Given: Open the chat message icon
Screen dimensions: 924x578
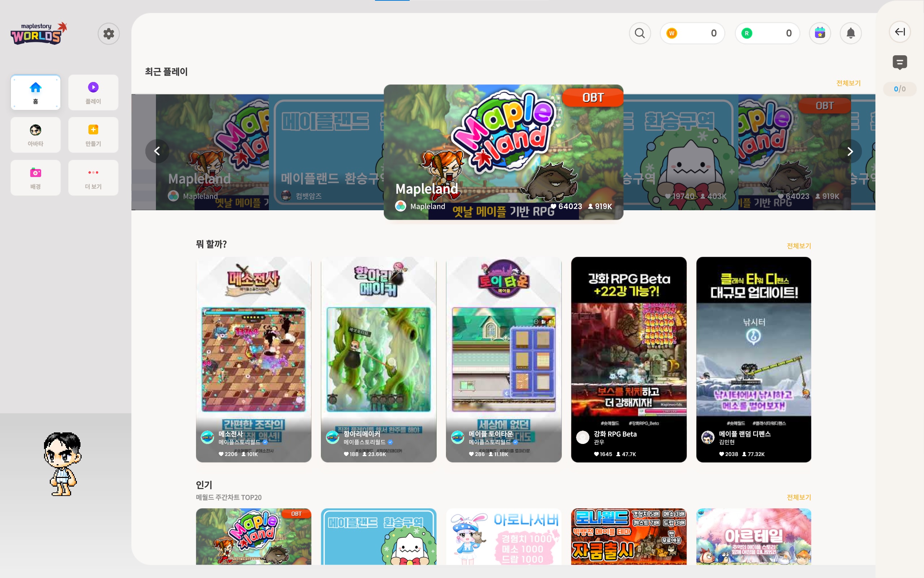Looking at the screenshot, I should point(899,62).
